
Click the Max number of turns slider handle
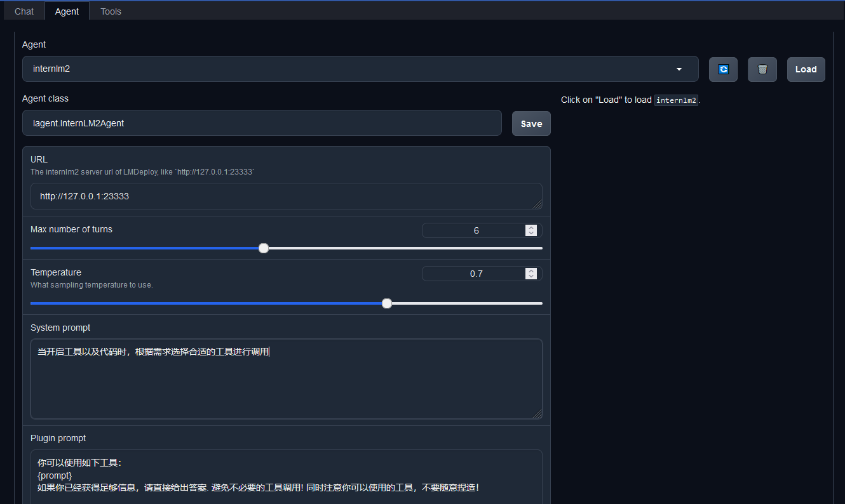pyautogui.click(x=264, y=248)
